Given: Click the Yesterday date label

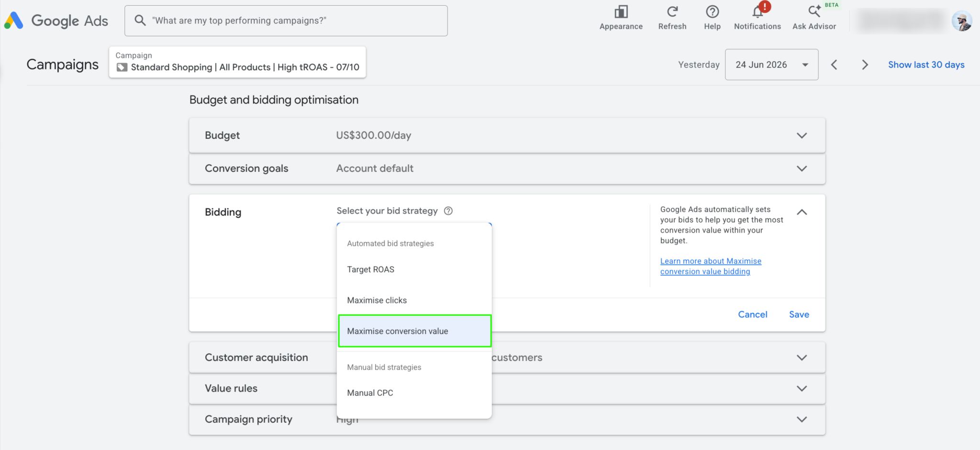Looking at the screenshot, I should point(699,65).
